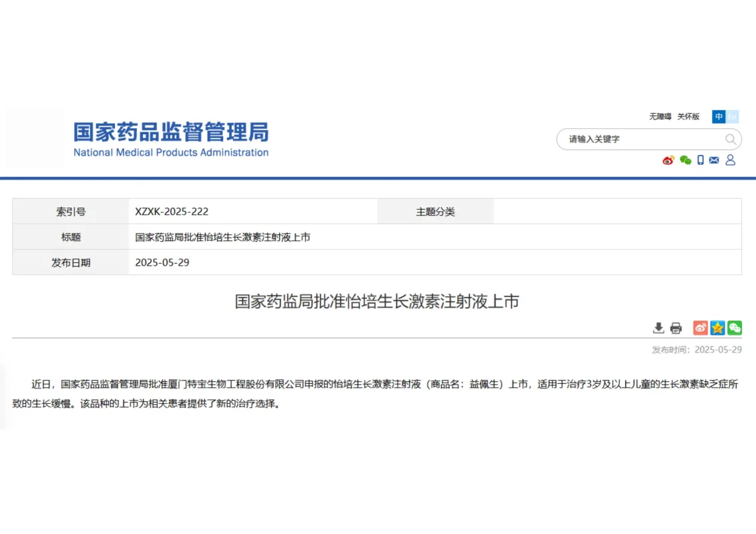Open the 关怀版 care version
This screenshot has width=756, height=534.
688,115
